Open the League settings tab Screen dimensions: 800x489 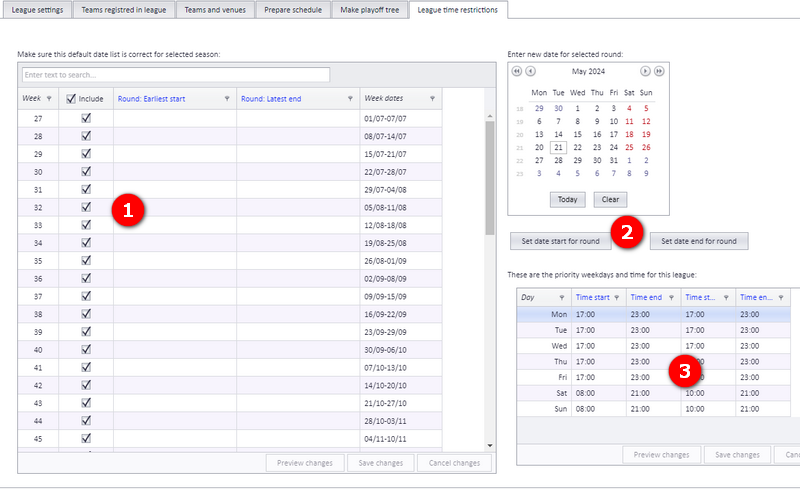[x=37, y=10]
